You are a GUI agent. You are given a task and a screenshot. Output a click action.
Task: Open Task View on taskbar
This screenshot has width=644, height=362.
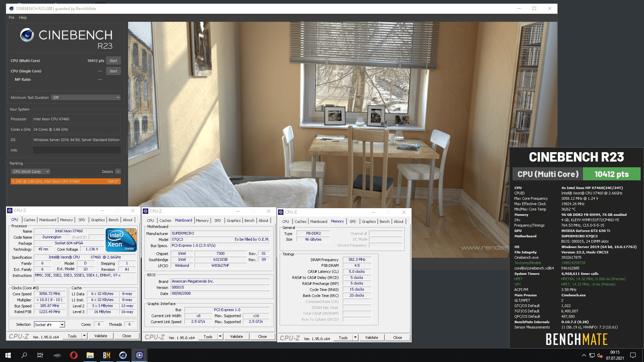pos(40,355)
